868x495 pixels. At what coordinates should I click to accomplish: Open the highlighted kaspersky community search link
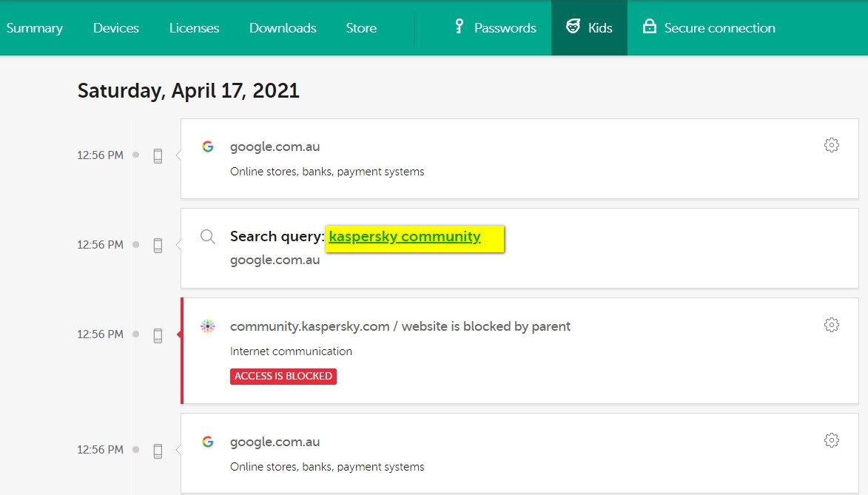click(x=405, y=237)
